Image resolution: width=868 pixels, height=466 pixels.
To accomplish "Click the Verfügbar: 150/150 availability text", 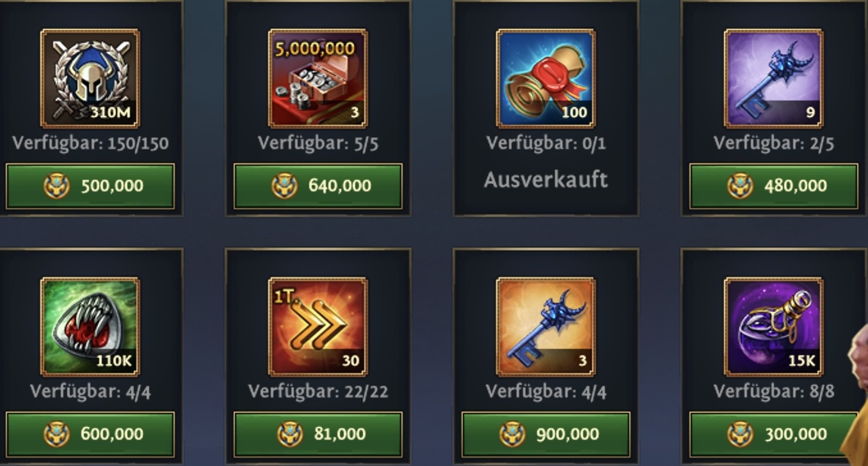I will tap(90, 143).
